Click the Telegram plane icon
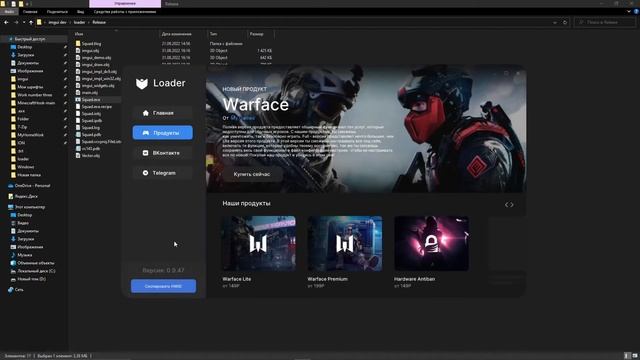This screenshot has width=640, height=360. [x=145, y=173]
